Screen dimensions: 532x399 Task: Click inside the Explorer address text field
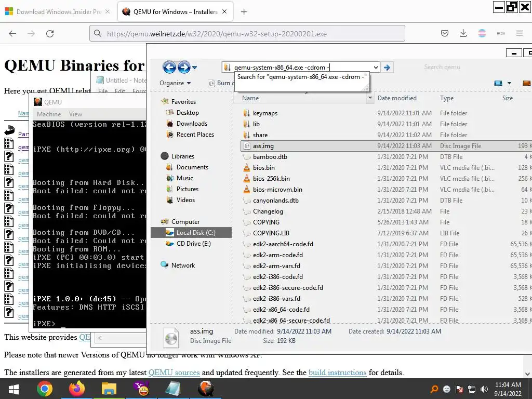[x=302, y=67]
